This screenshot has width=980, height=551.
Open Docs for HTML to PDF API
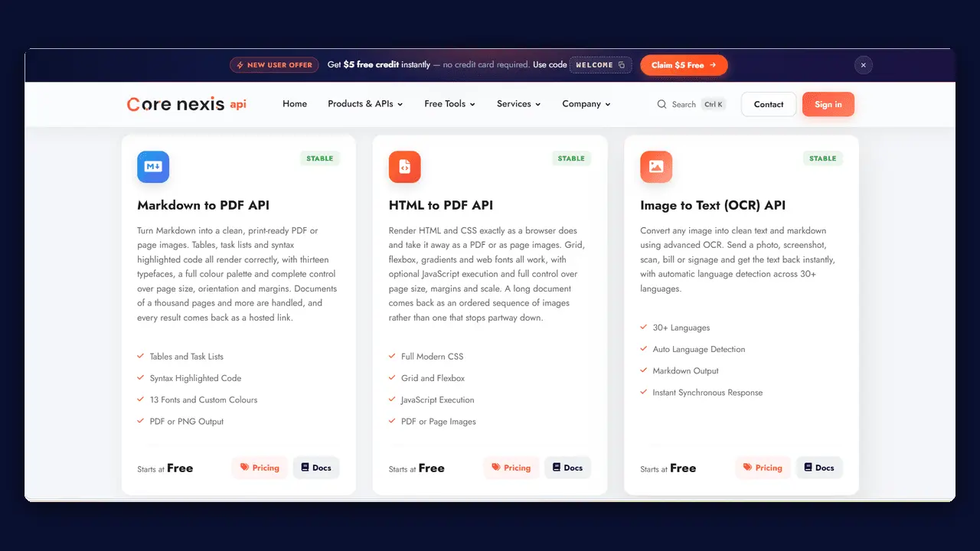567,468
